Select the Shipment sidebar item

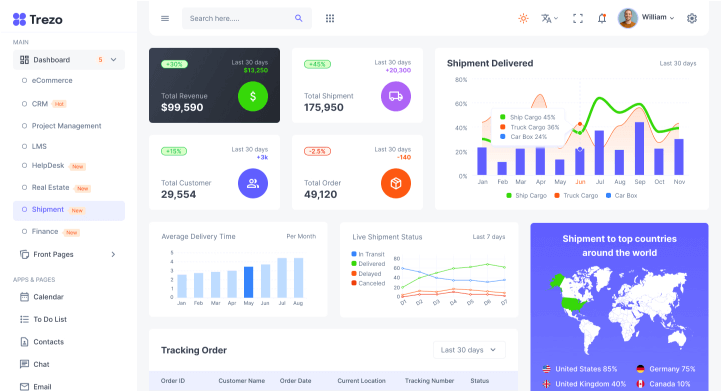click(69, 210)
